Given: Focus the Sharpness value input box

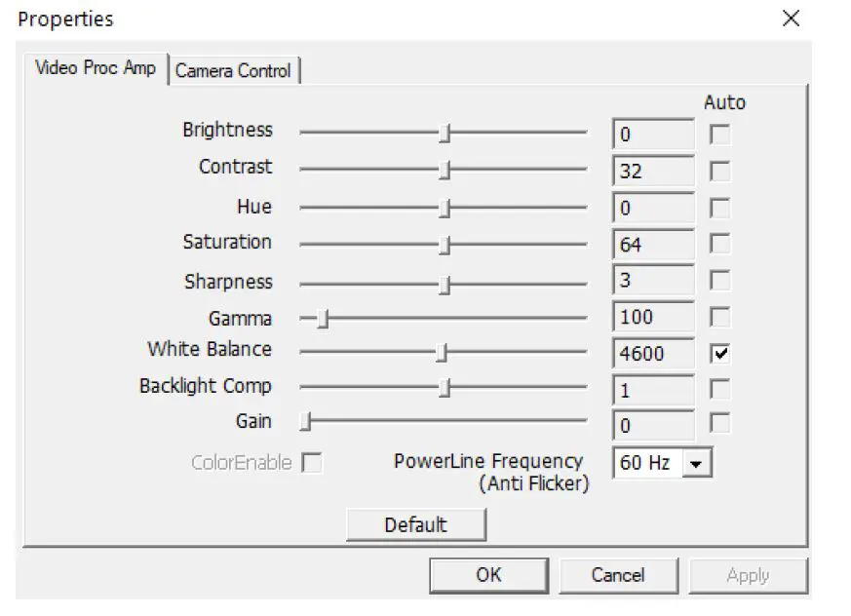Looking at the screenshot, I should click(653, 281).
